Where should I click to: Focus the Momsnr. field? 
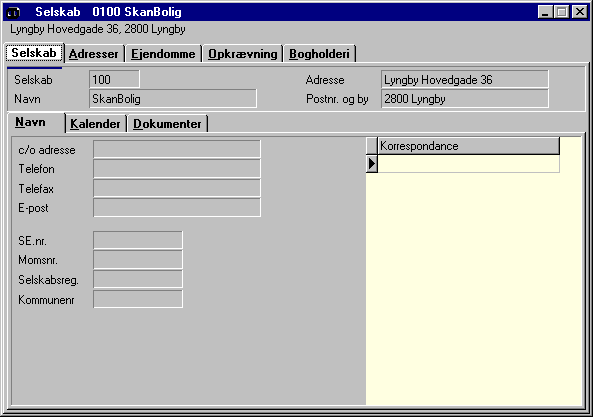pos(138,260)
